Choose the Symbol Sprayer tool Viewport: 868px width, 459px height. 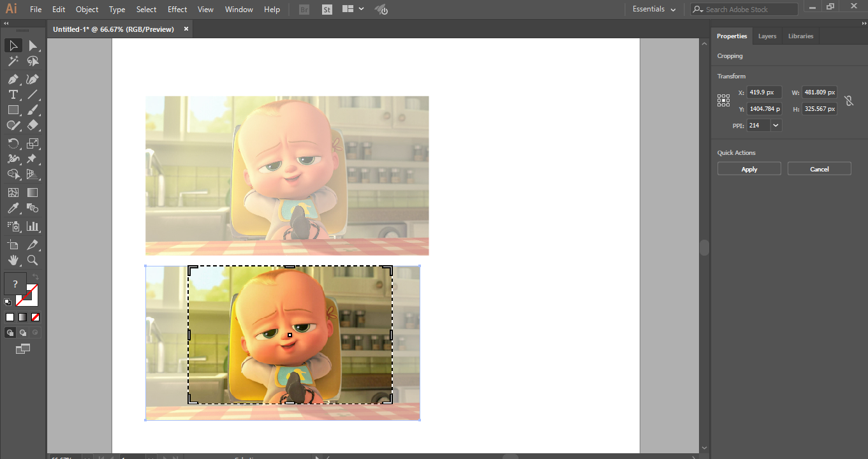point(13,226)
